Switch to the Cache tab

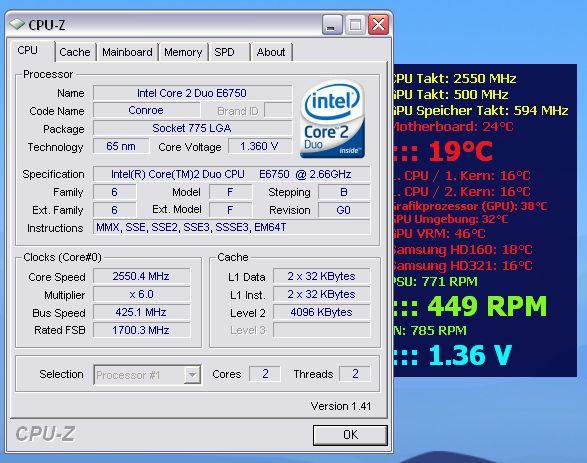coord(75,52)
